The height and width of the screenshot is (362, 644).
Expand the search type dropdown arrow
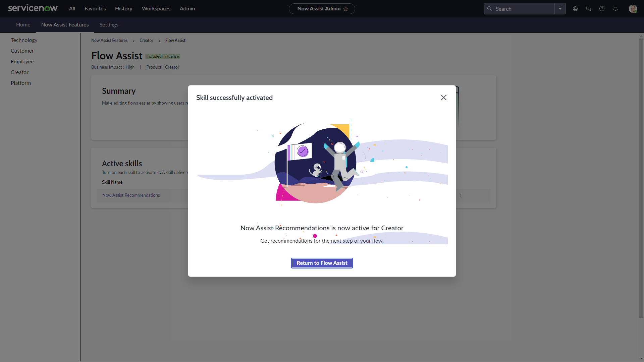tap(560, 9)
